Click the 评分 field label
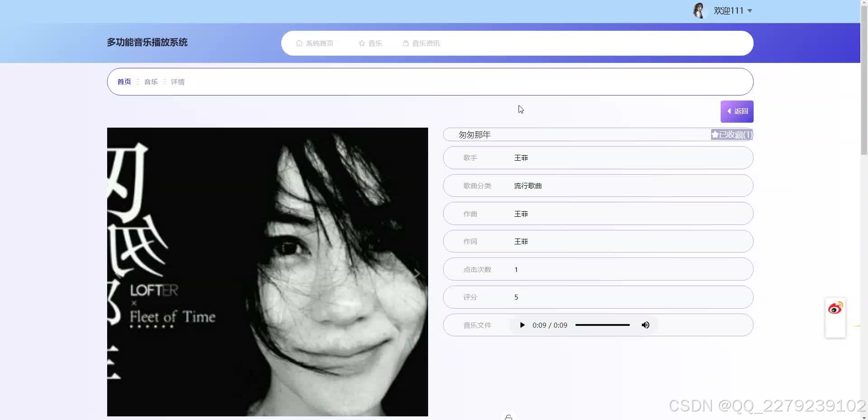Viewport: 868px width, 420px height. point(470,297)
